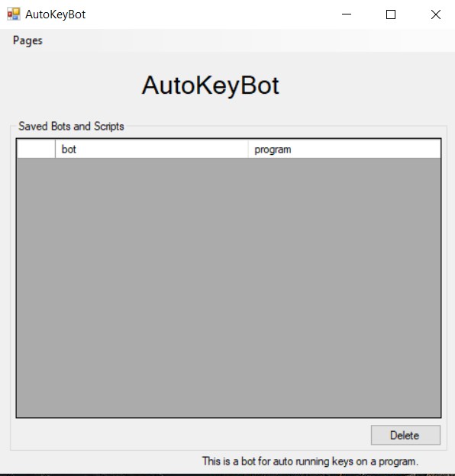Select the 'bot' column header
Viewport: 455px width, 476px height.
(x=152, y=149)
